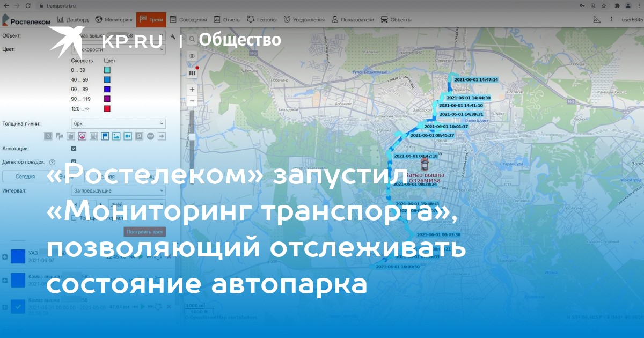Toggle the Аннотации checkbox

74,148
